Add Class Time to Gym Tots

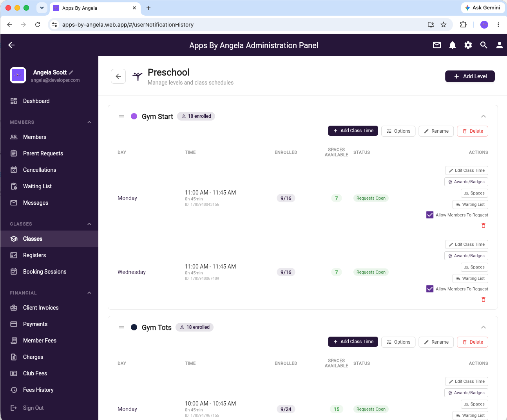click(353, 342)
